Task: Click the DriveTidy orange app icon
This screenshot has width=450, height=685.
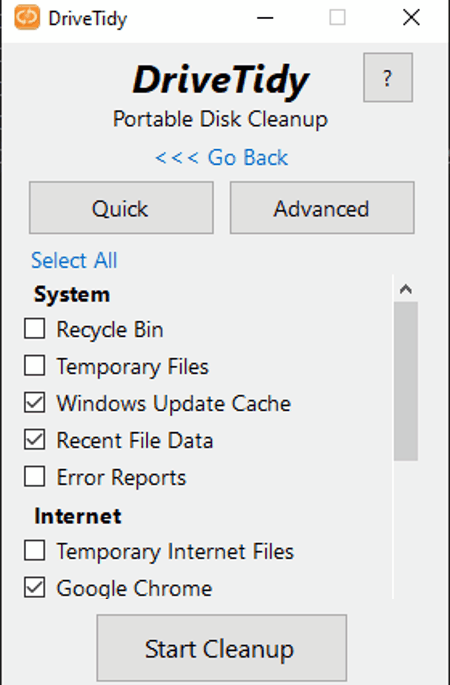Action: [27, 17]
